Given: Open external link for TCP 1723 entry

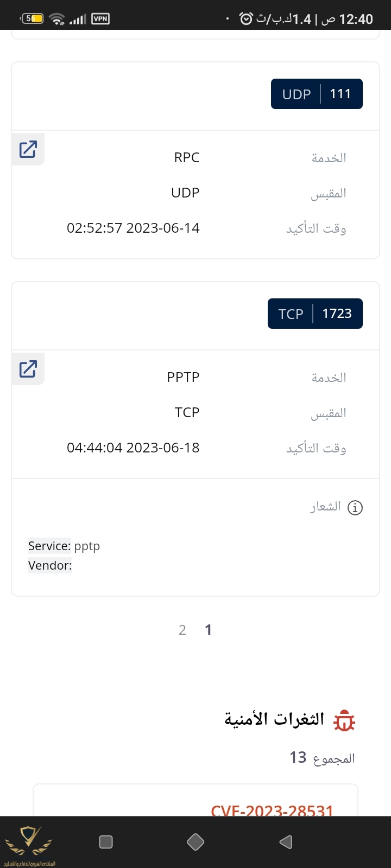Looking at the screenshot, I should [x=28, y=369].
